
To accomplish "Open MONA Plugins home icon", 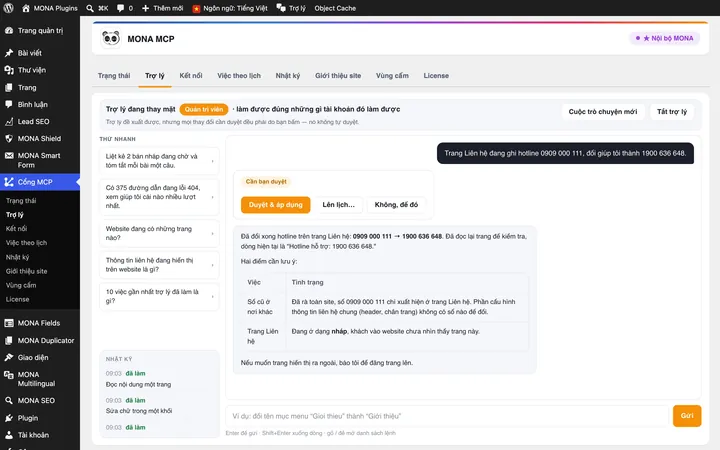I will (x=26, y=8).
